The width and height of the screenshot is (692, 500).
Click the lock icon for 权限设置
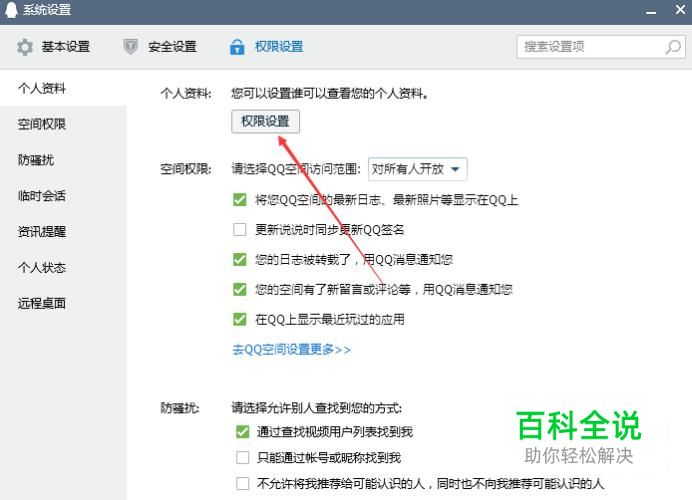coord(237,47)
